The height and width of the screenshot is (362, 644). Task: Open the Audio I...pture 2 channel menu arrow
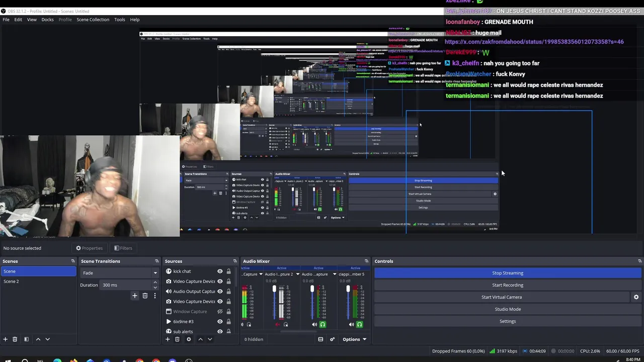point(297,275)
